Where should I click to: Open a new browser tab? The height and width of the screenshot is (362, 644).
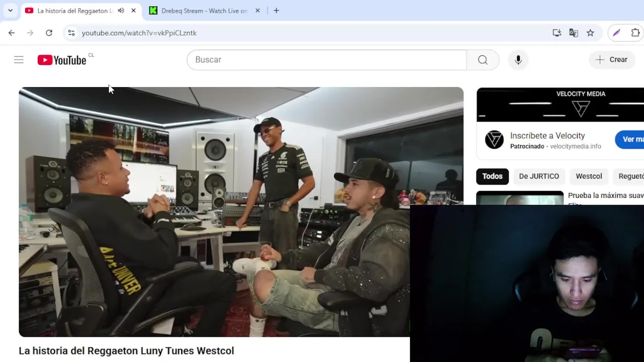click(276, 11)
